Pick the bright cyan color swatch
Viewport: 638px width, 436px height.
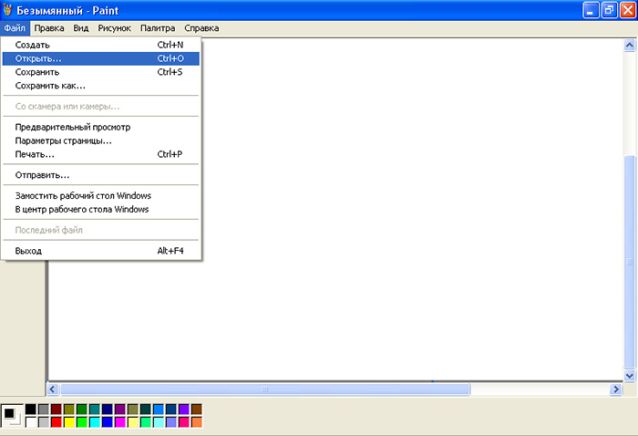94,422
